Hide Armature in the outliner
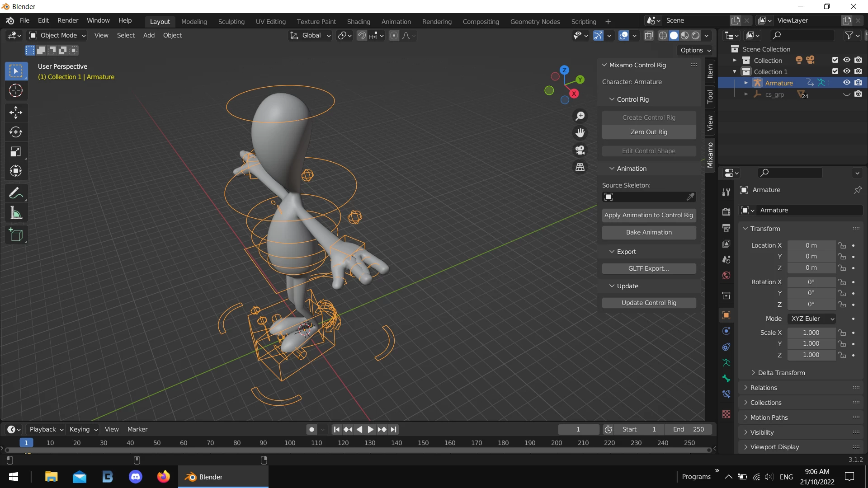Screen dimensions: 868x488 pos(846,83)
